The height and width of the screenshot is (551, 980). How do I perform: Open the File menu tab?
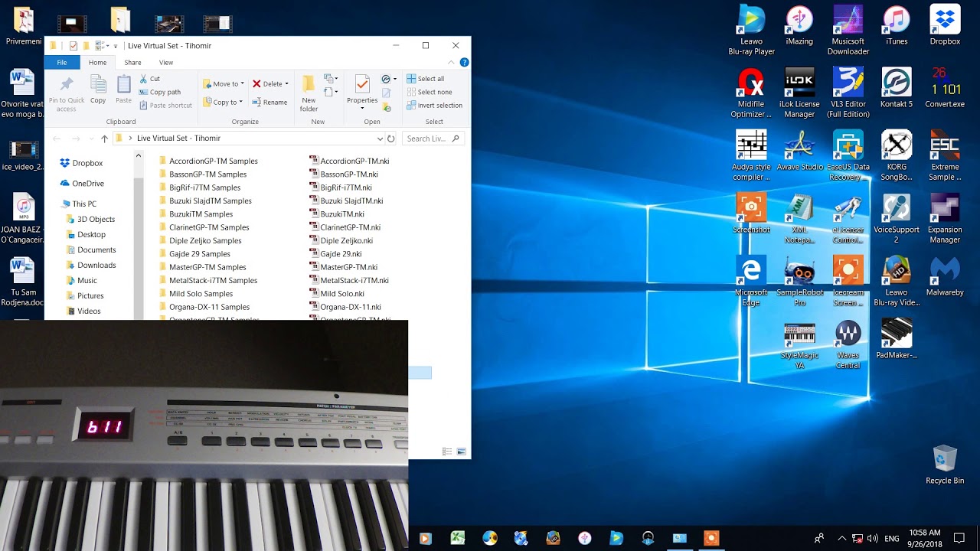pos(62,63)
